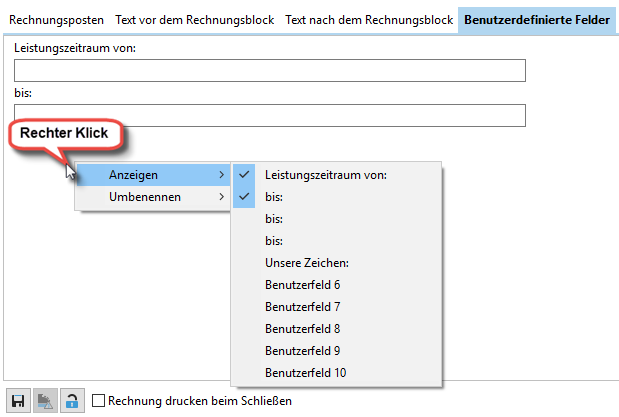This screenshot has width=619, height=417.
Task: Enable 'Rechnung drucken beim Schließen' checkbox
Action: point(99,401)
